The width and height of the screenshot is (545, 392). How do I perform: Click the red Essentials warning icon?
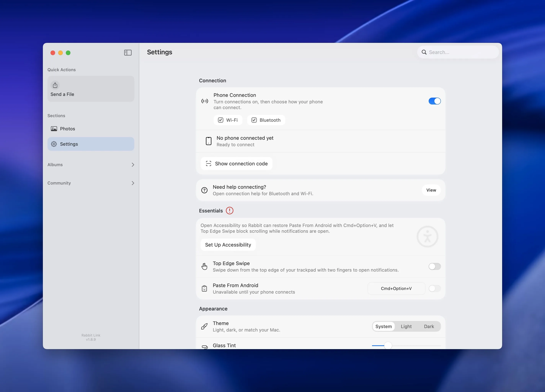click(229, 211)
